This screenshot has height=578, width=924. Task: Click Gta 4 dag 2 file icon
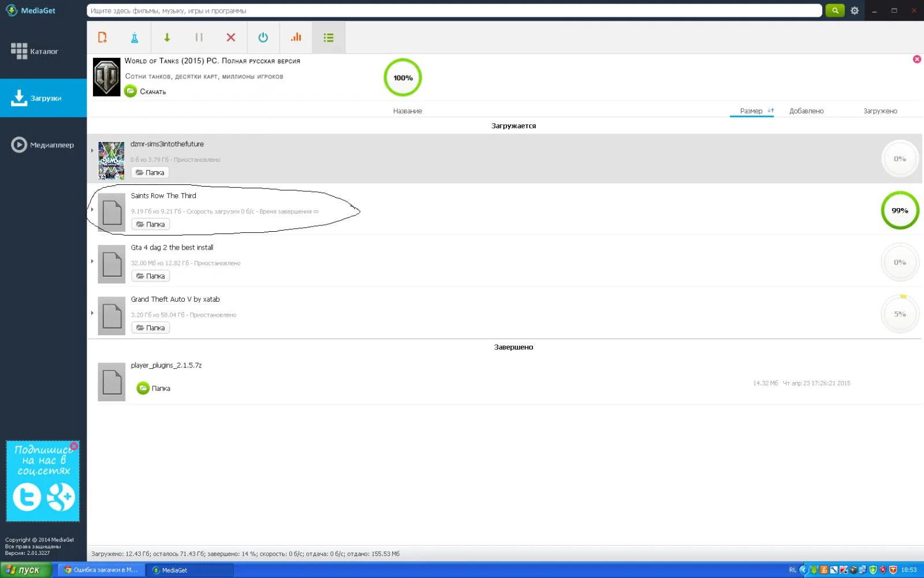point(111,264)
